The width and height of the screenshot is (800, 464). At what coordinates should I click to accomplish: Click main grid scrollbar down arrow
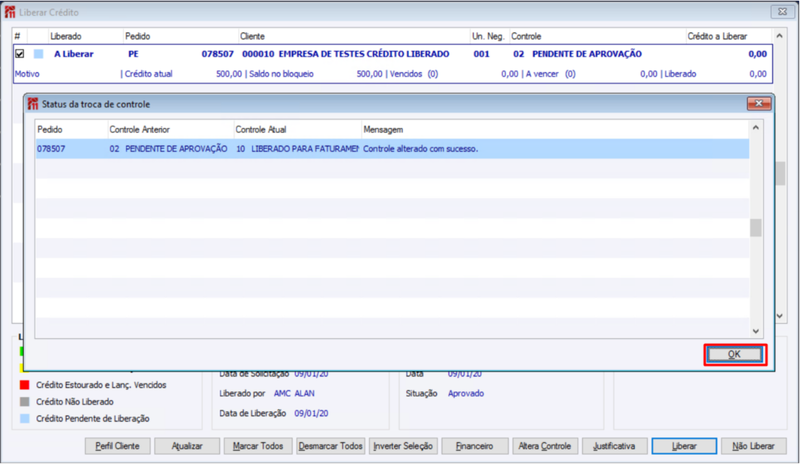(x=780, y=316)
